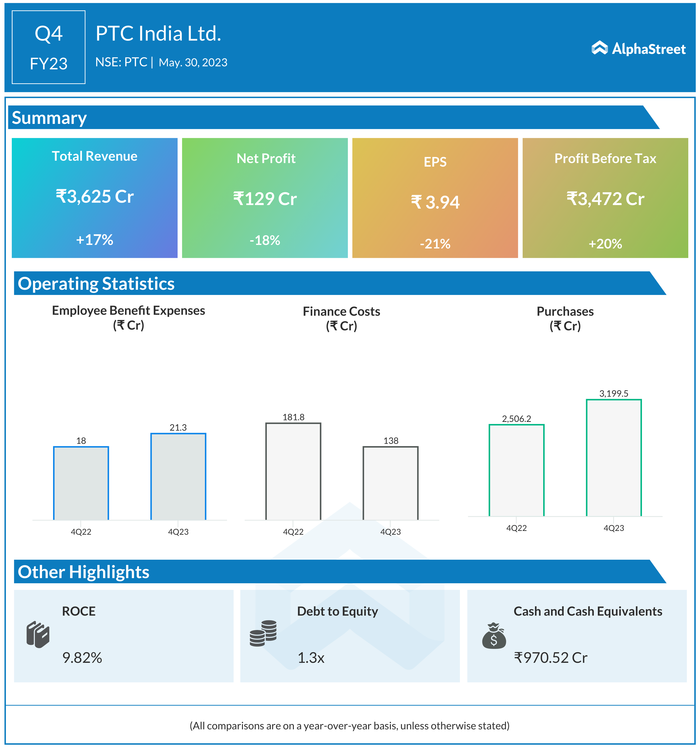Image resolution: width=700 pixels, height=752 pixels.
Task: Select the 4Q22 Finance Costs bar
Action: coord(293,471)
